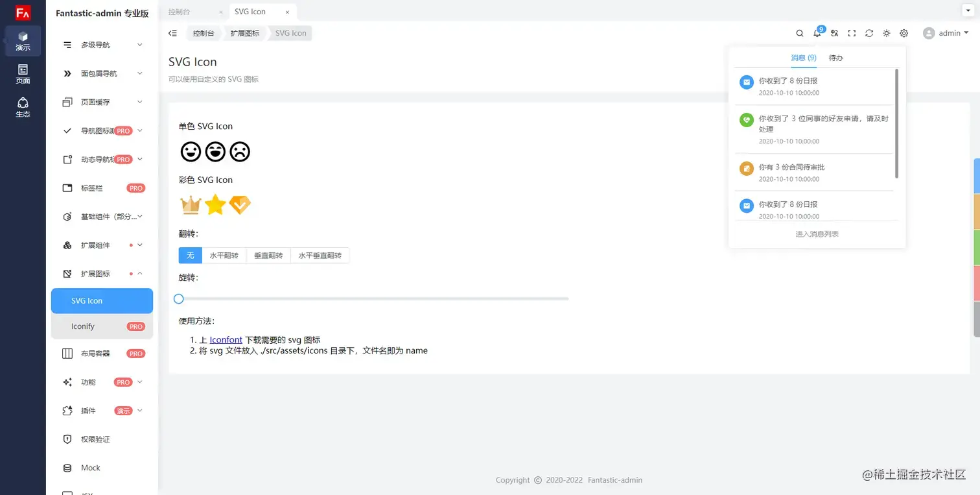
Task: Click 进入消息列表 link
Action: (x=817, y=234)
